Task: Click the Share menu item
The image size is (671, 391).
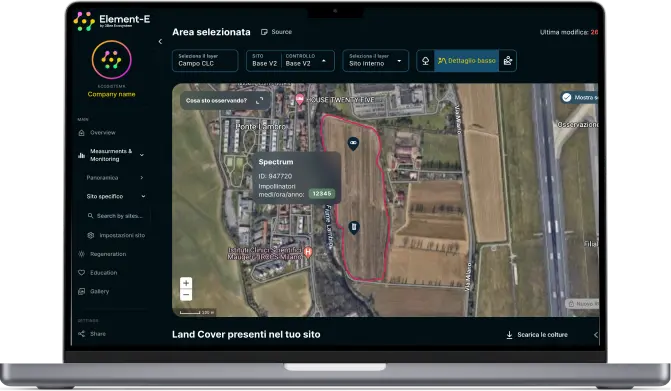Action: point(98,334)
